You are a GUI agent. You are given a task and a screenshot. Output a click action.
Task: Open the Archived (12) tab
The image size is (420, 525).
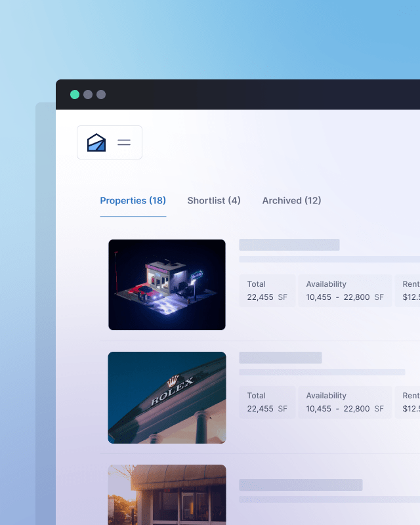tap(291, 201)
